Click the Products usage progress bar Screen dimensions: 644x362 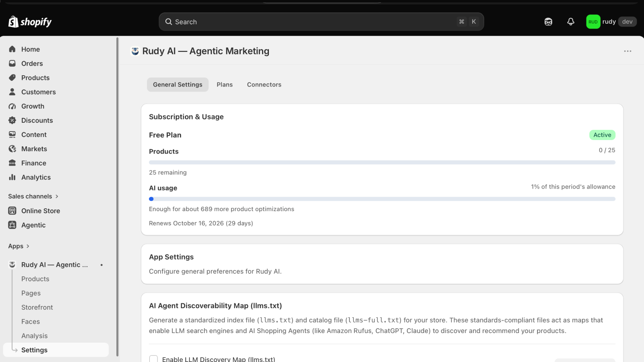pos(382,162)
